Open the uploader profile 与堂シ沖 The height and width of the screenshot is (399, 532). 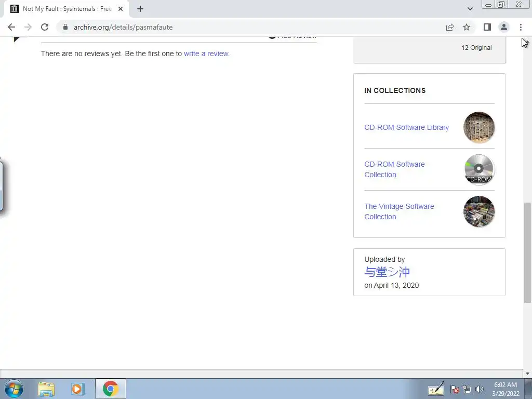387,272
